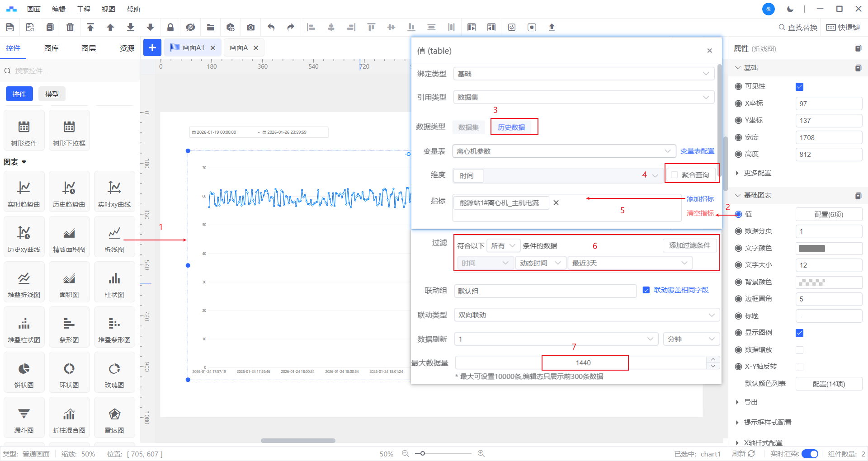
Task: Switch to the 图层 tab
Action: click(89, 48)
